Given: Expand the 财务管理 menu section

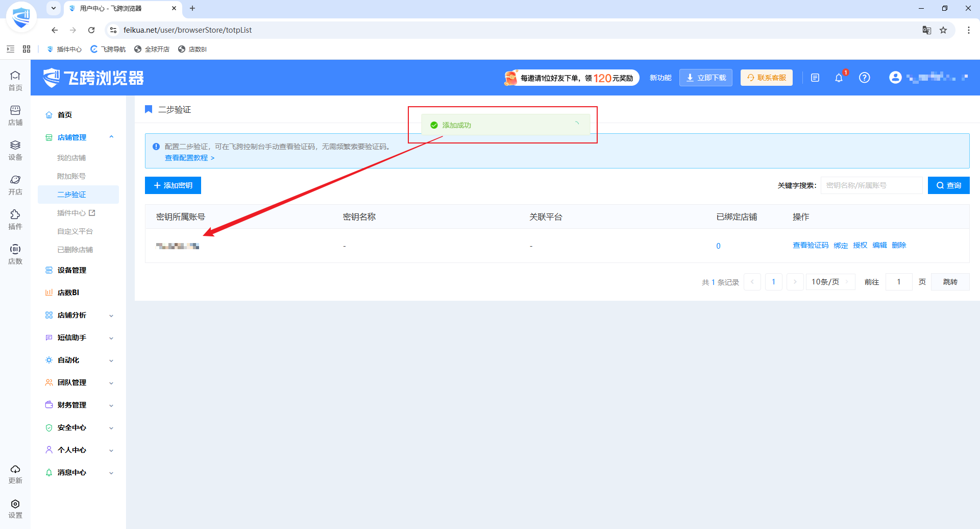Looking at the screenshot, I should pos(111,405).
